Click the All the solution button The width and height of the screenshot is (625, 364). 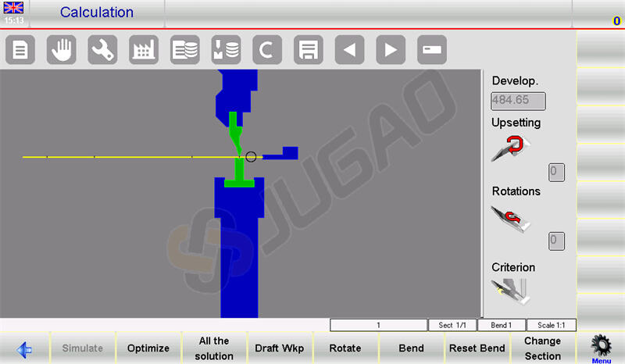click(214, 348)
